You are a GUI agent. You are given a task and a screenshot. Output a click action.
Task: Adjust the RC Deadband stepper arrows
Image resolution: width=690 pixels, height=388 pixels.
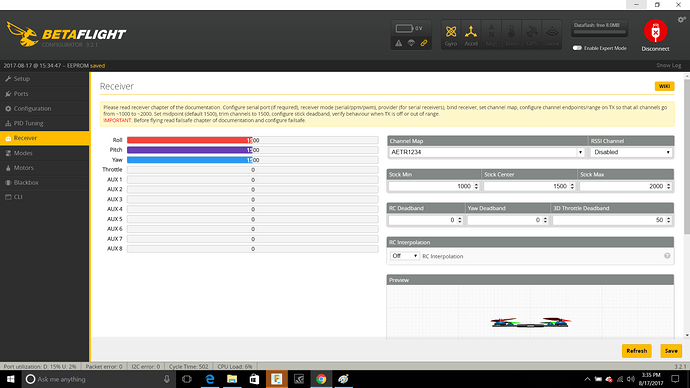pos(459,220)
